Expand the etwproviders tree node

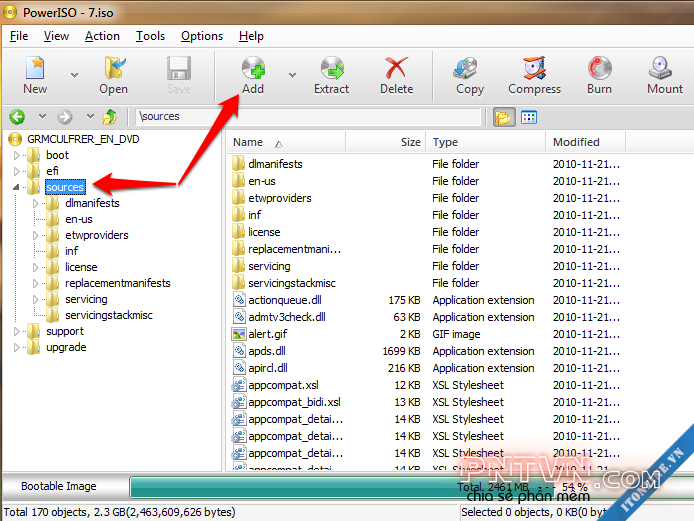[36, 235]
